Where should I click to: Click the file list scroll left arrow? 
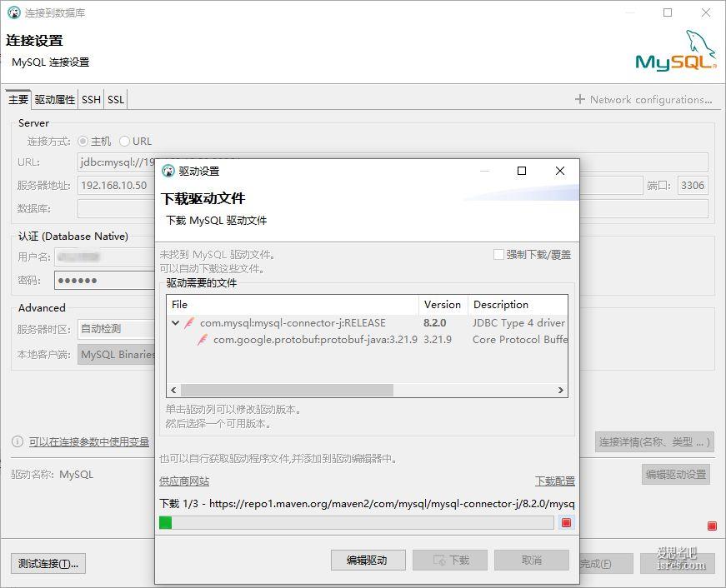coord(173,390)
